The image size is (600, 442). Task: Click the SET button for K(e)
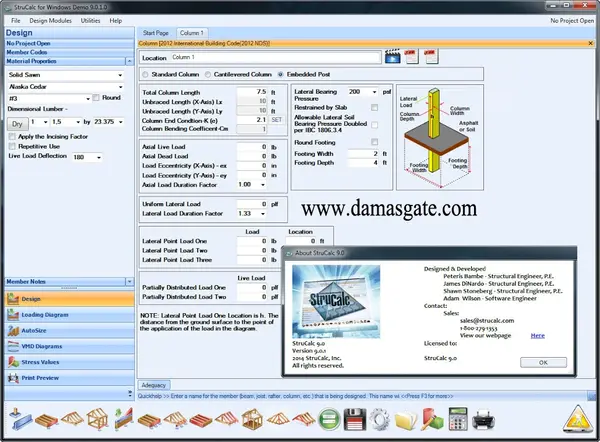tap(276, 120)
